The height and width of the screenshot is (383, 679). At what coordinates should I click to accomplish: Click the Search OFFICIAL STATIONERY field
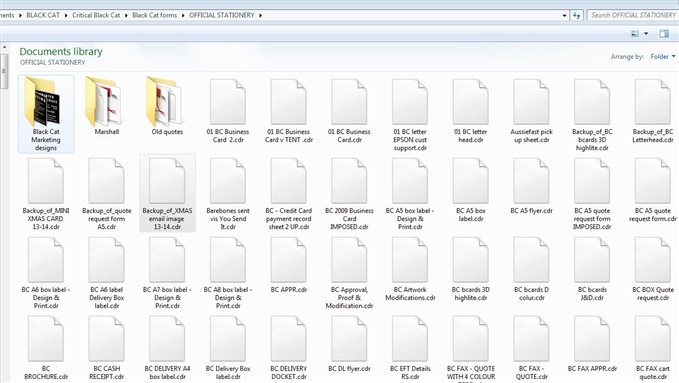coord(633,15)
